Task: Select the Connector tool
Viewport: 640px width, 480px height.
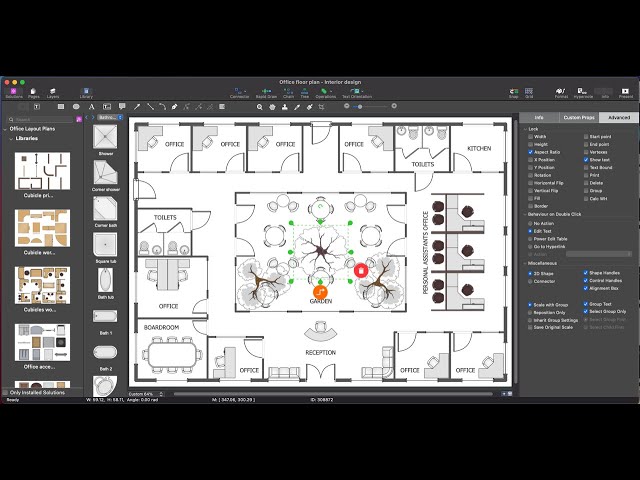Action: [239, 93]
